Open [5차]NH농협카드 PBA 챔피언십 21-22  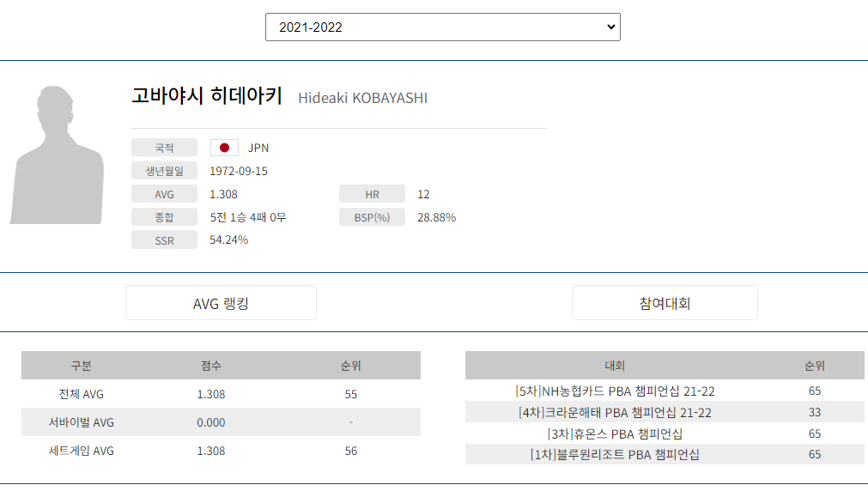point(615,391)
